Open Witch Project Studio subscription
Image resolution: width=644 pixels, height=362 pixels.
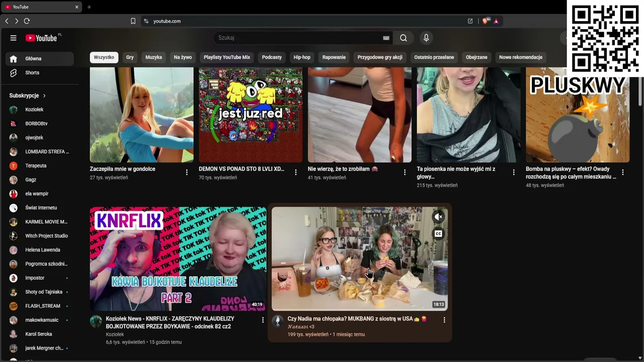pos(39,236)
